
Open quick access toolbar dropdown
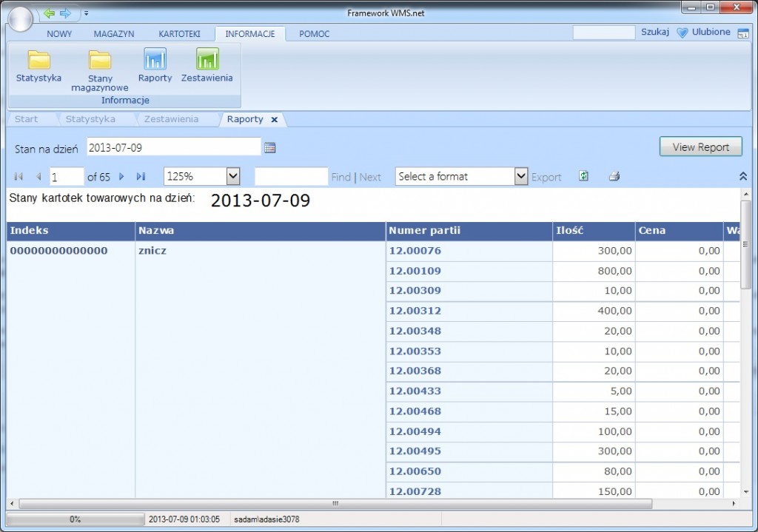click(86, 13)
